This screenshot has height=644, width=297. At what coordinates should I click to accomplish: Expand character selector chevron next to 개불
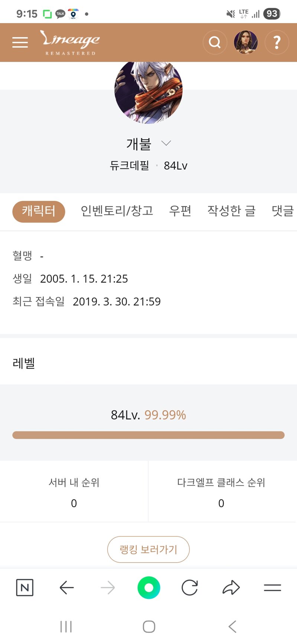coord(166,143)
